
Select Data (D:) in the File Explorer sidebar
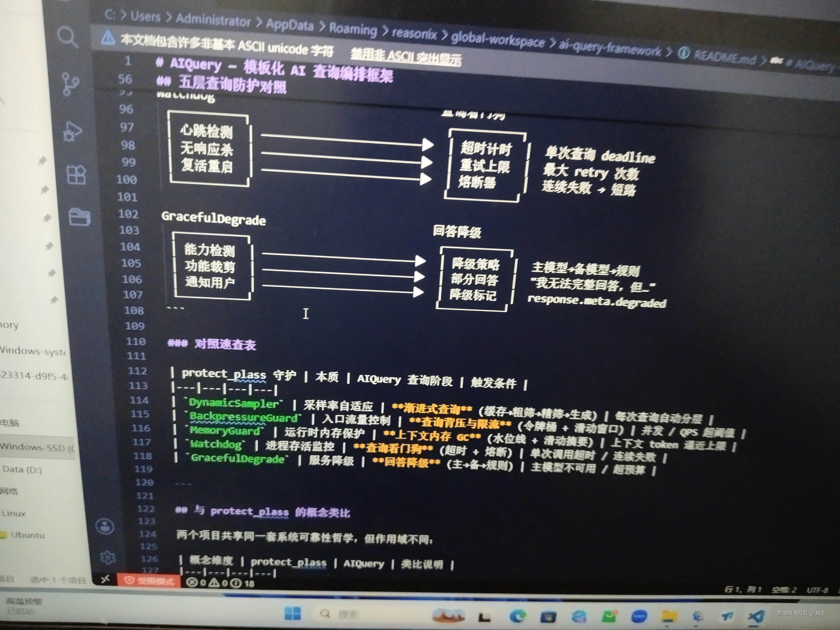click(22, 469)
